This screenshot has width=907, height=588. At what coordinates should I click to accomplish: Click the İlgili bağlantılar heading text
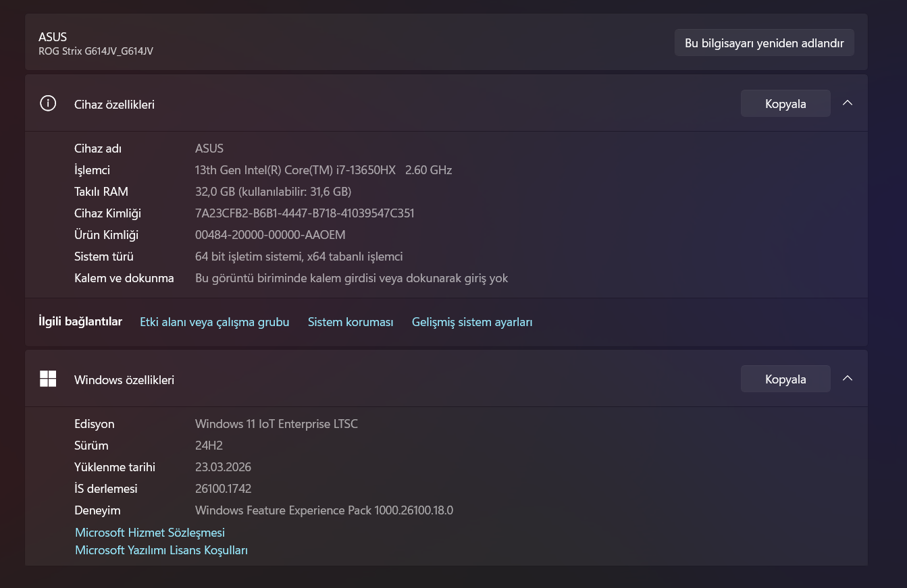point(80,321)
